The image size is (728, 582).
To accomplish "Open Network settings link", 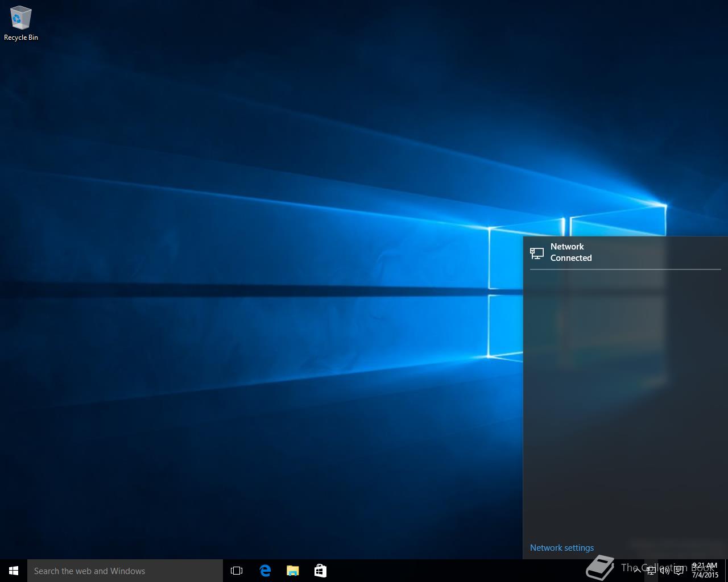I will pyautogui.click(x=562, y=548).
